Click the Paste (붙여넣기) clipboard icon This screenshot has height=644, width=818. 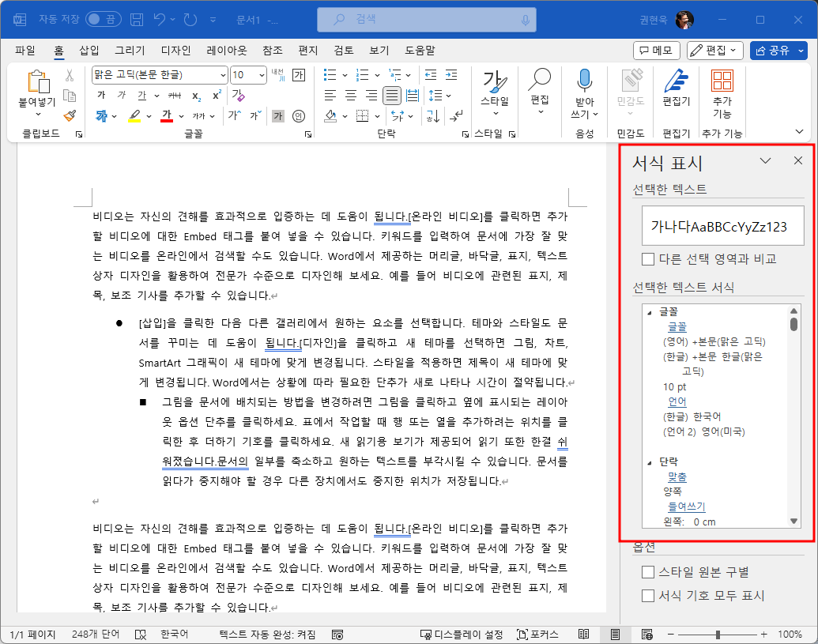(x=38, y=82)
